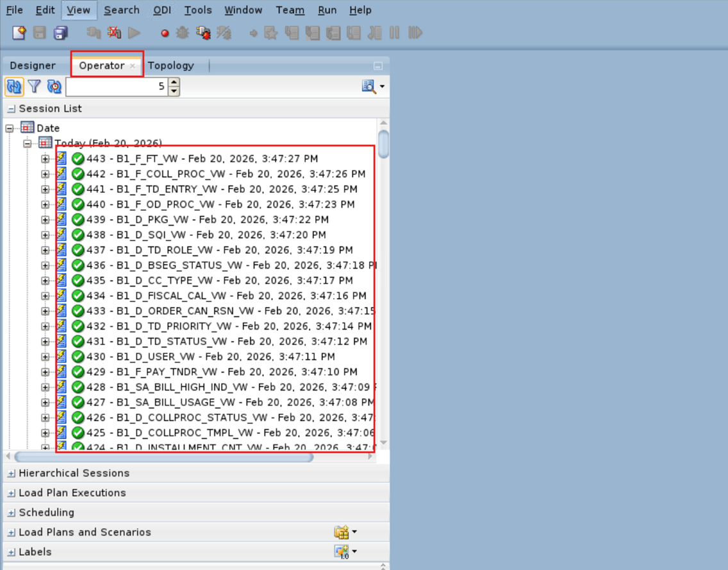Viewport: 728px width, 570px height.
Task: Collapse the Session List accordion
Action: (11, 109)
